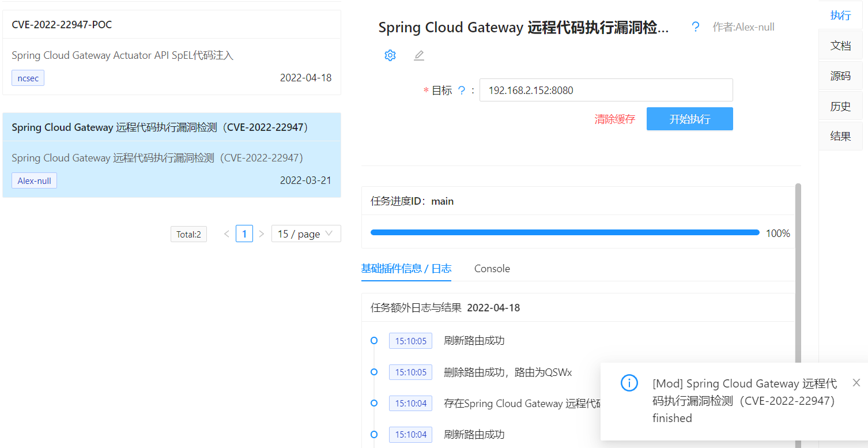868x448 pixels.
Task: Click the Alex-null author tag
Action: point(34,180)
